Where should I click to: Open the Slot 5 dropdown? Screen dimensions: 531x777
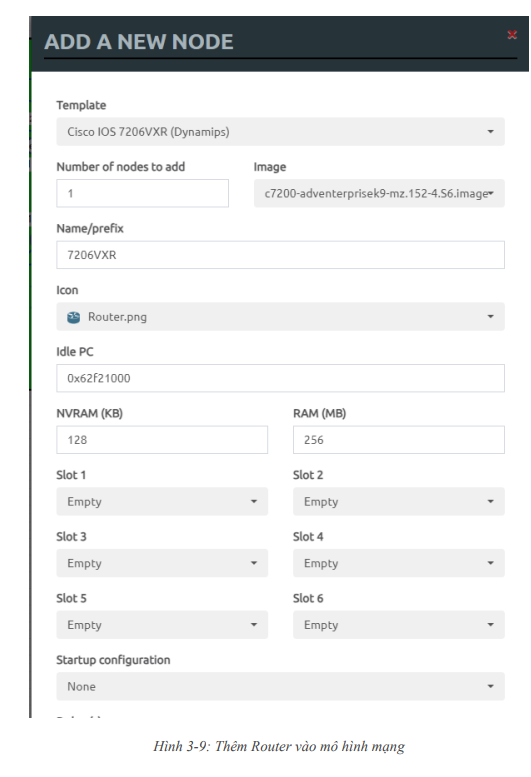tap(162, 624)
